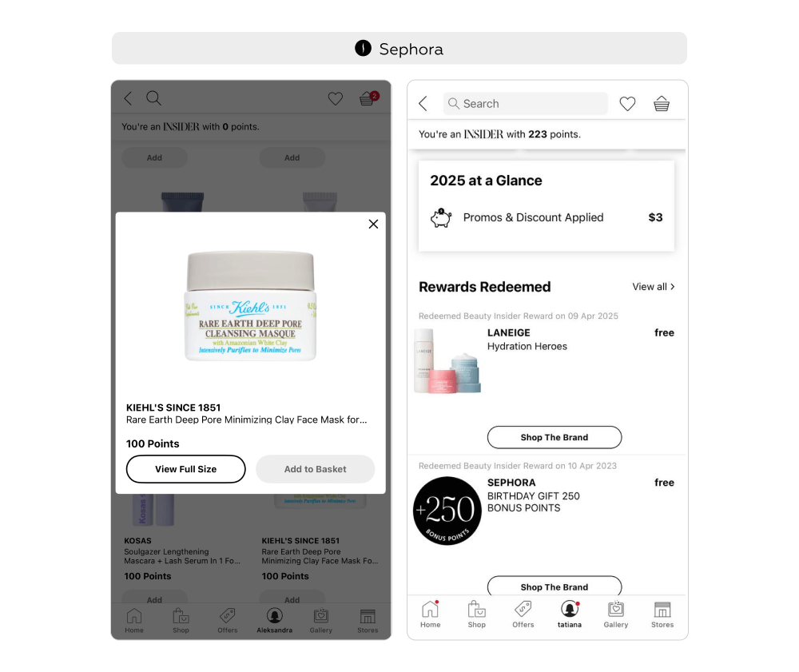Shop The Brand for Sephora birthday gift
The image size is (799, 672).
pyautogui.click(x=555, y=586)
